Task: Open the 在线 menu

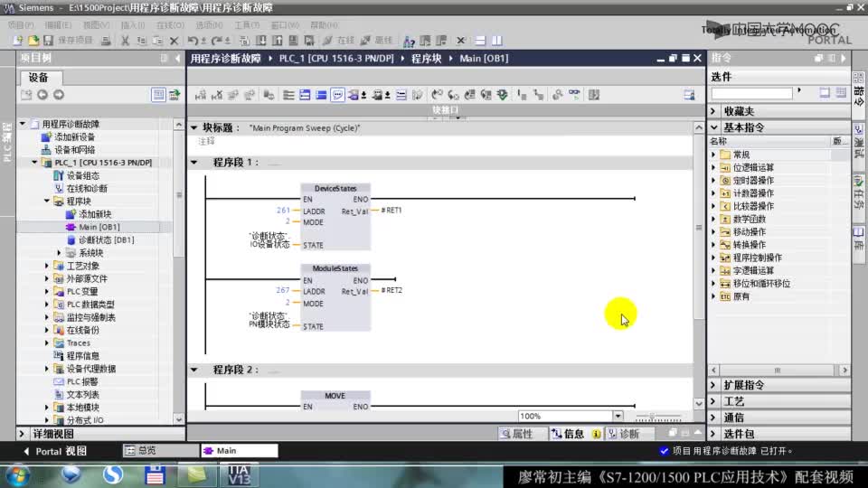Action: point(170,25)
